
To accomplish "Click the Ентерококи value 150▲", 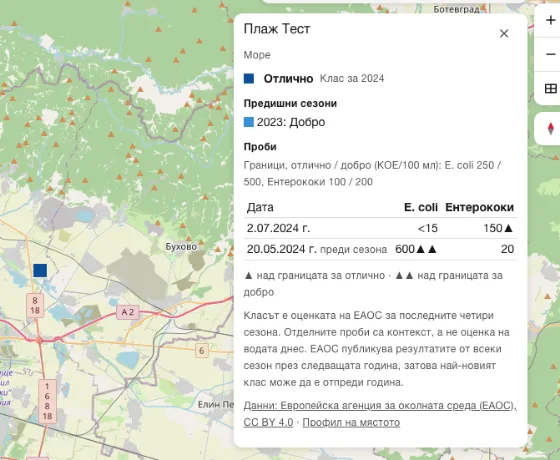I will tap(499, 228).
